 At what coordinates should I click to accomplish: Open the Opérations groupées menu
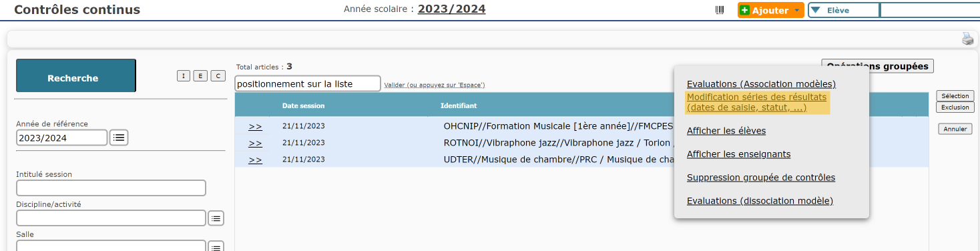pyautogui.click(x=877, y=66)
